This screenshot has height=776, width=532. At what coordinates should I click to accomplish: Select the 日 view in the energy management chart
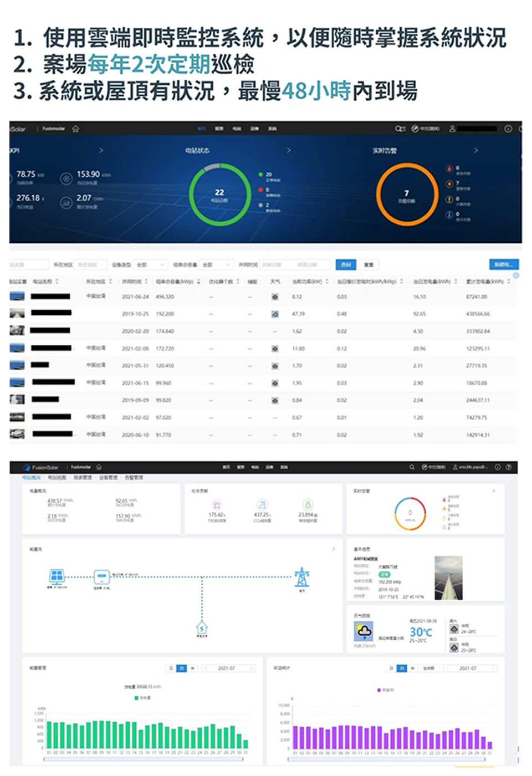click(171, 668)
